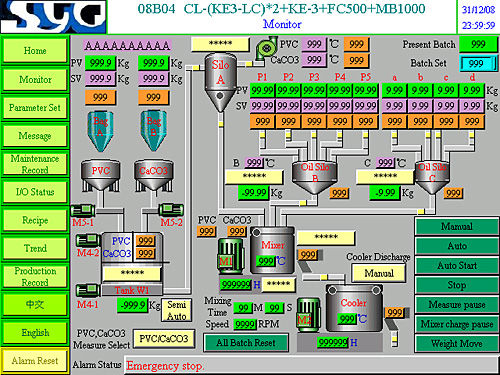Click the Present Batch value
This screenshot has height=375, width=500.
click(478, 44)
